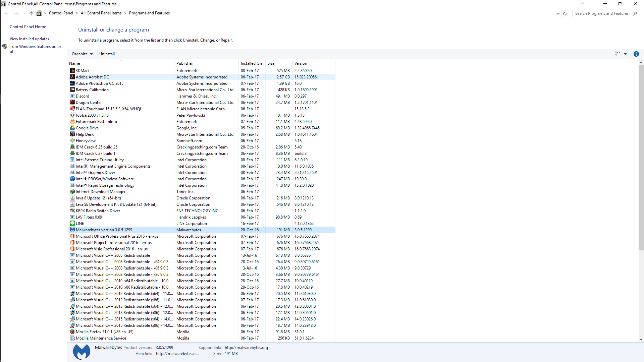The image size is (644, 362).
Task: Click the Futuremark SystemInfo icon
Action: [72, 122]
